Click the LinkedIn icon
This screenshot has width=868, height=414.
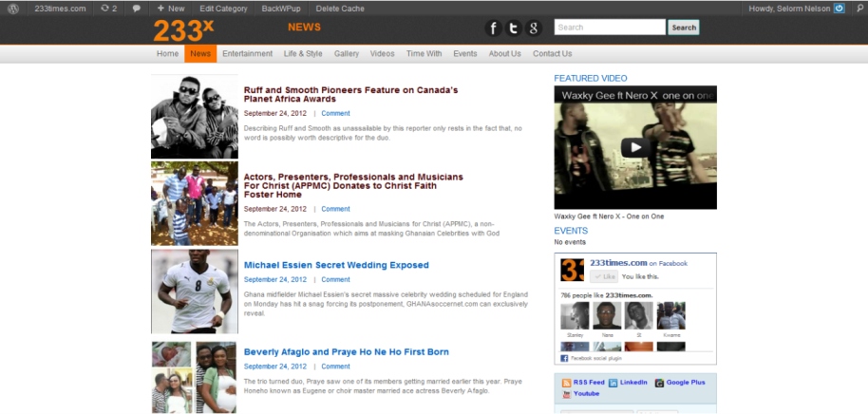pos(613,383)
